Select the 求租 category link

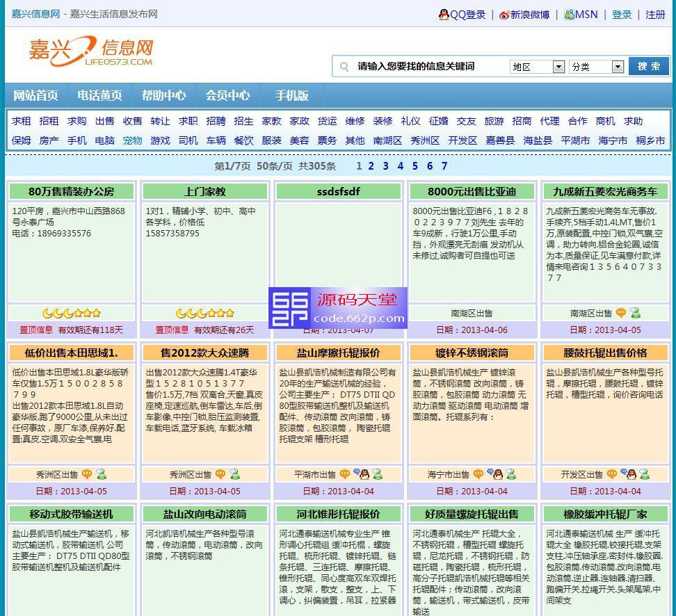click(x=21, y=121)
